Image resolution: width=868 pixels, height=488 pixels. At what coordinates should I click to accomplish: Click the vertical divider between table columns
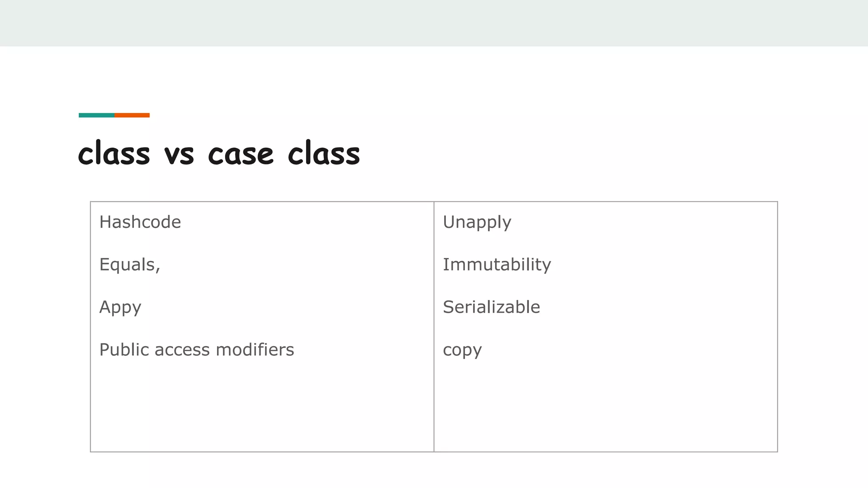434,327
